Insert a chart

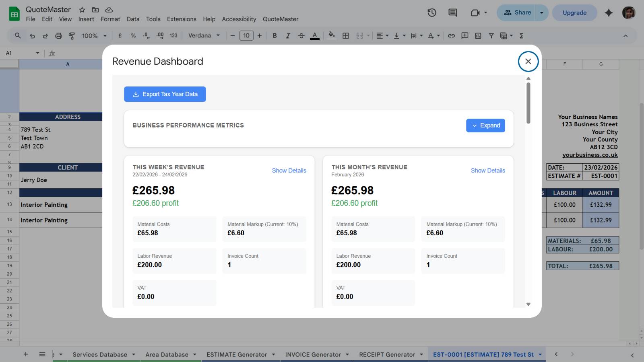(478, 35)
